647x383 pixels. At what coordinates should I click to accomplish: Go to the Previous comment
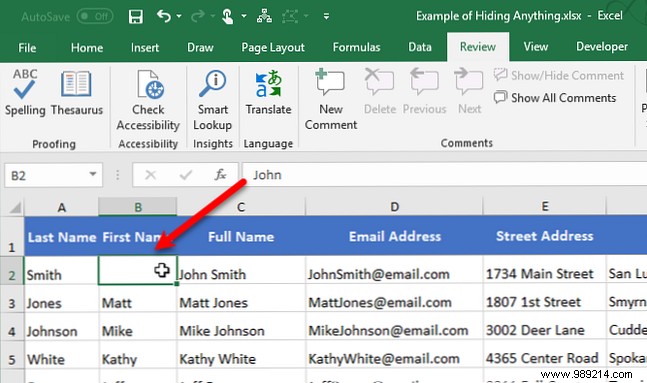pos(425,92)
